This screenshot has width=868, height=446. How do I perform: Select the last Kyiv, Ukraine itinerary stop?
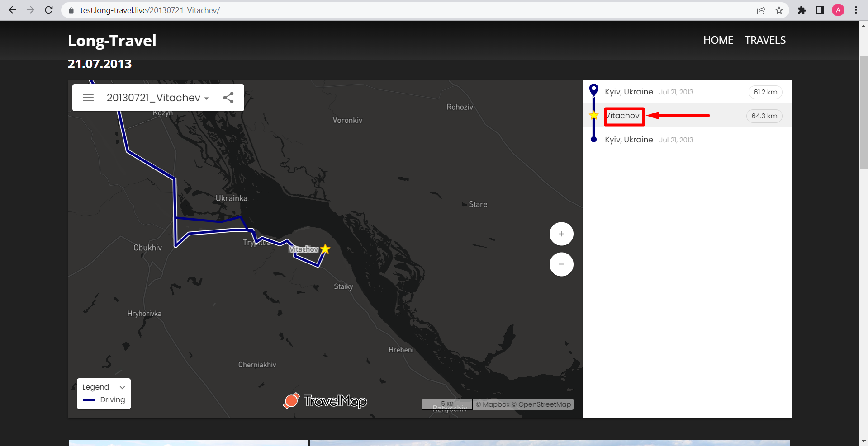(687, 140)
